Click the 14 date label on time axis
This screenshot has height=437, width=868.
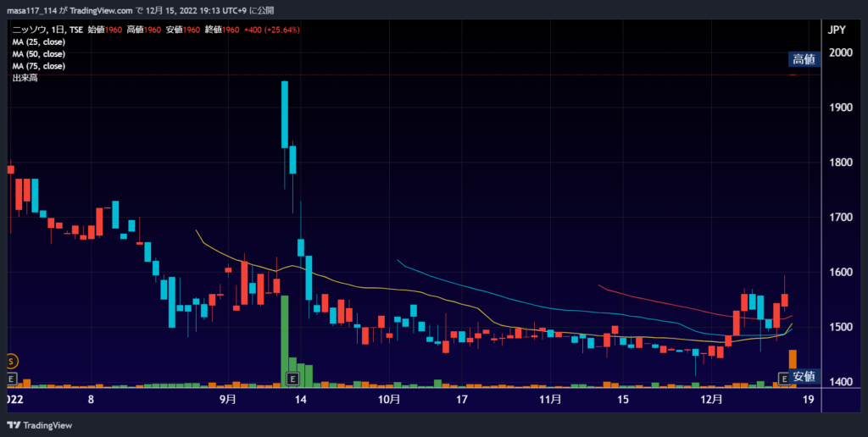(301, 400)
